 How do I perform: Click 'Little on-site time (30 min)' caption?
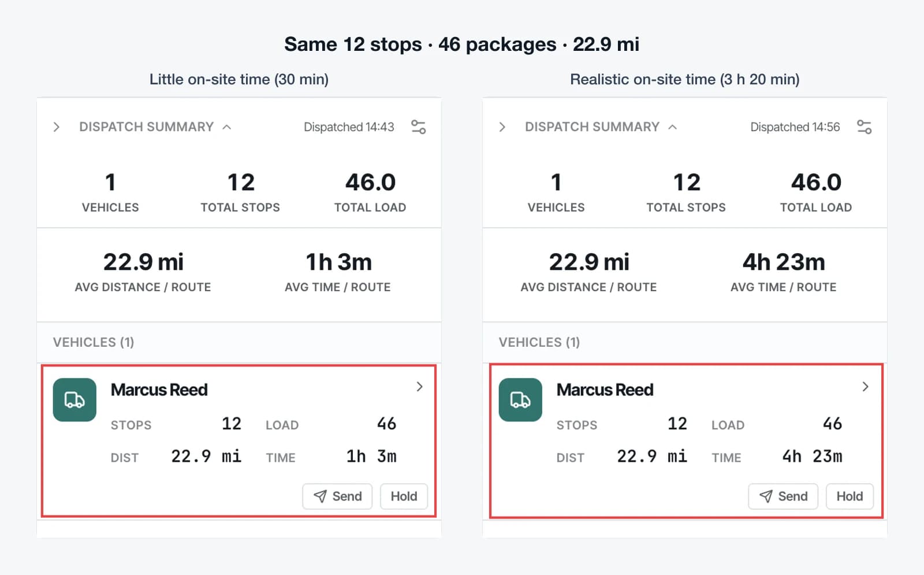[239, 79]
